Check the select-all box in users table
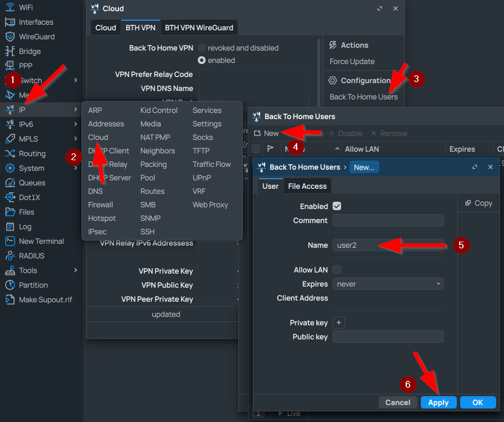The height and width of the screenshot is (422, 504). [x=256, y=148]
